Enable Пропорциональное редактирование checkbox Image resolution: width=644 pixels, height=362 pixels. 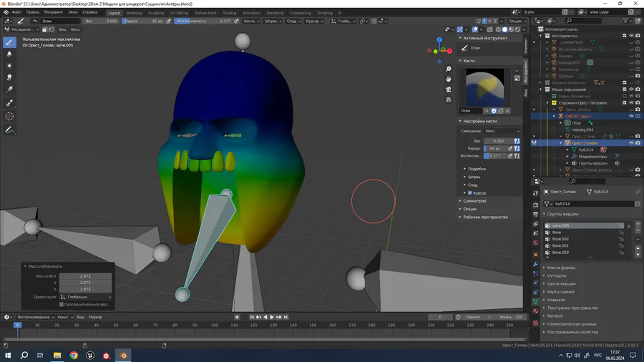pyautogui.click(x=62, y=305)
